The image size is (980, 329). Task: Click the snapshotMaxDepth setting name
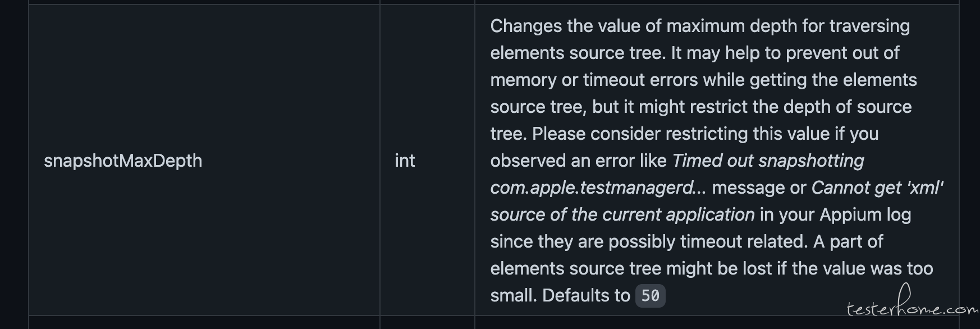123,161
